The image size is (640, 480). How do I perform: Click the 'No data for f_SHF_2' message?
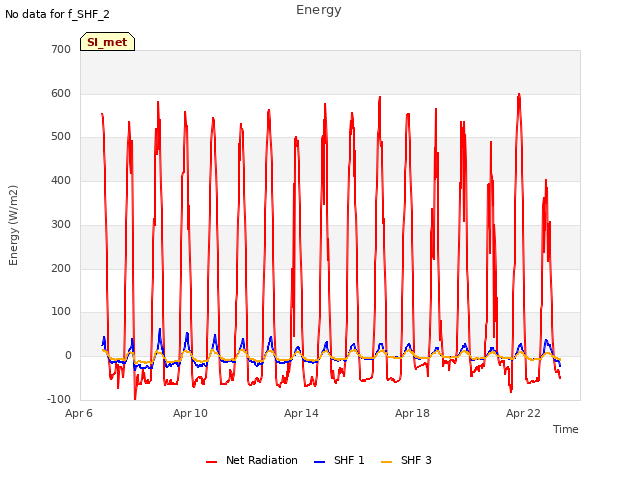57,14
